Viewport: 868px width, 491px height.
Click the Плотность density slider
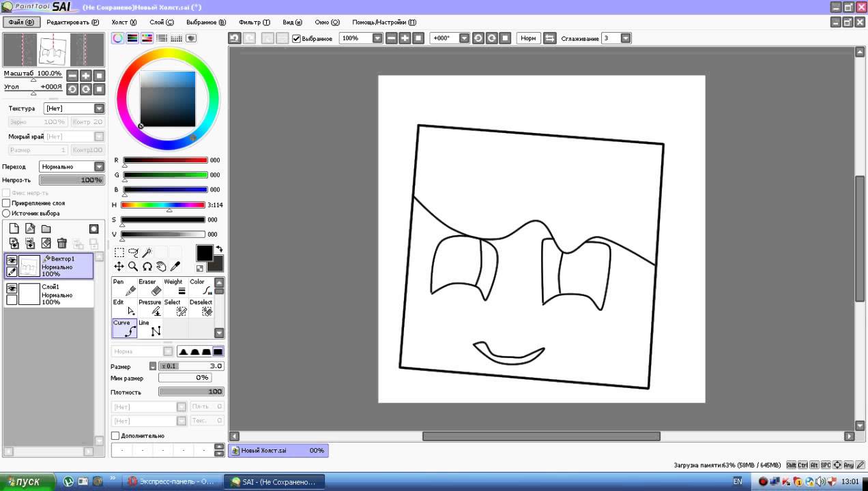tap(191, 392)
